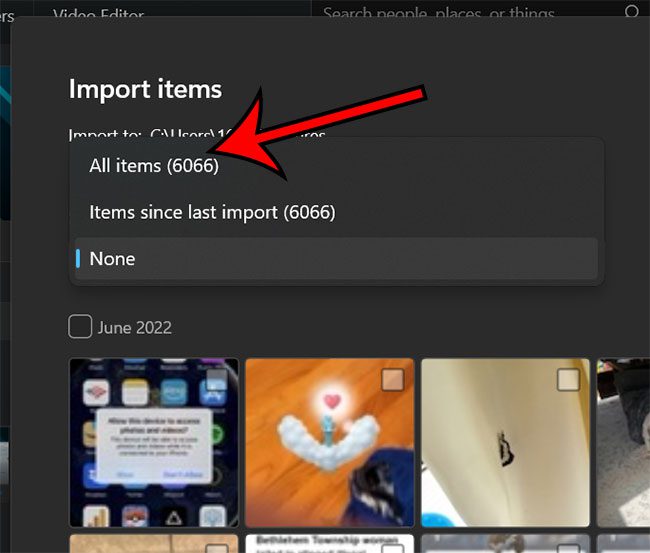The width and height of the screenshot is (650, 553).
Task: Open the iPhone home screen thumbnail
Action: (x=154, y=443)
